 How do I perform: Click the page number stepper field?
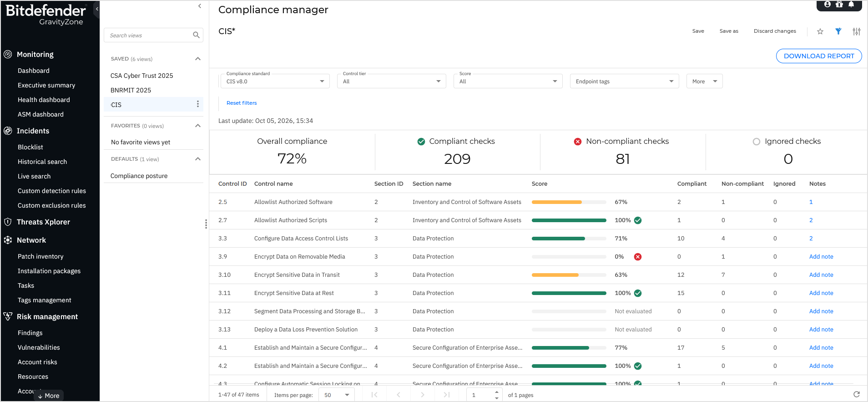pos(484,395)
